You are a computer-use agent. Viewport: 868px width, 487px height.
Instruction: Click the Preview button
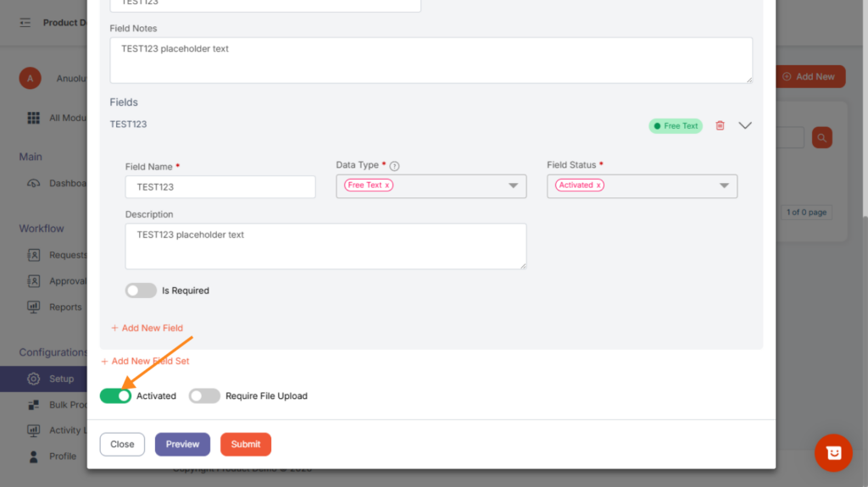182,445
